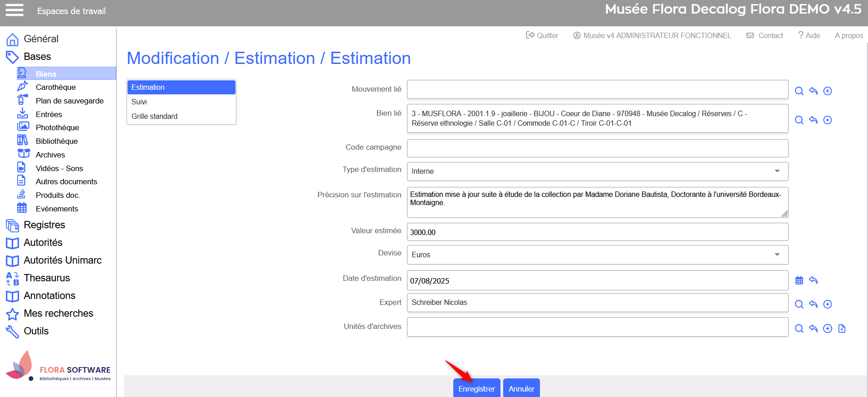
Task: Select the Grille standard tab
Action: pyautogui.click(x=154, y=116)
